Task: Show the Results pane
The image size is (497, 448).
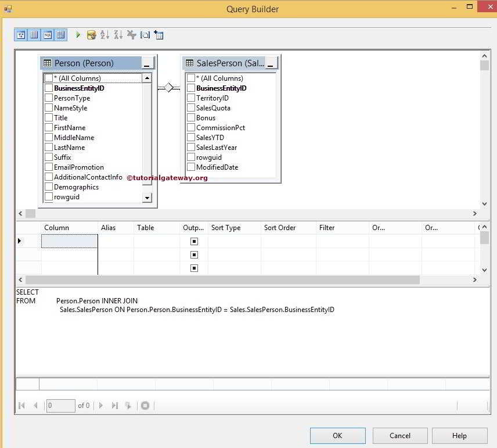Action: (x=61, y=34)
